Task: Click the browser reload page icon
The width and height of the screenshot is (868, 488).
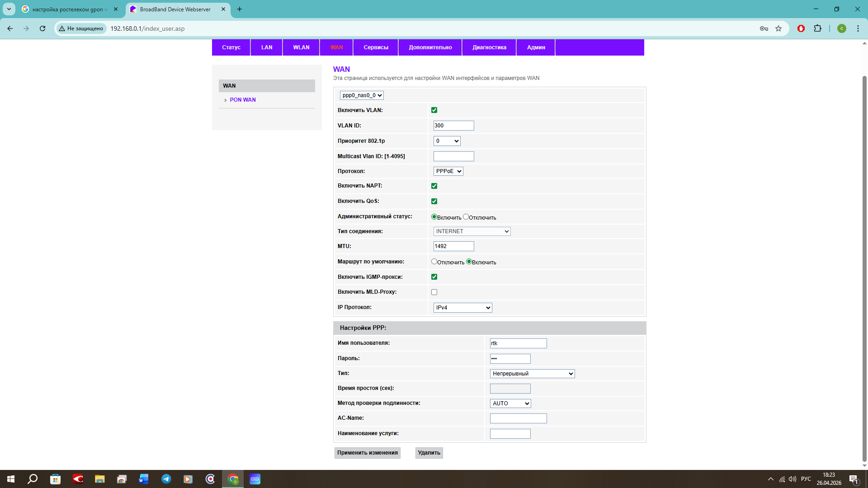Action: [x=42, y=28]
